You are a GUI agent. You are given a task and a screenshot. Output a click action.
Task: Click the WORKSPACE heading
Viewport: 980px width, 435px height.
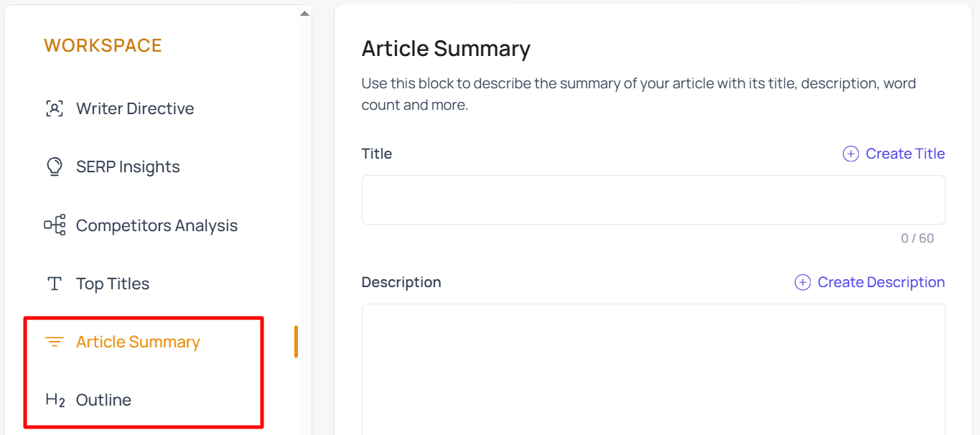103,45
